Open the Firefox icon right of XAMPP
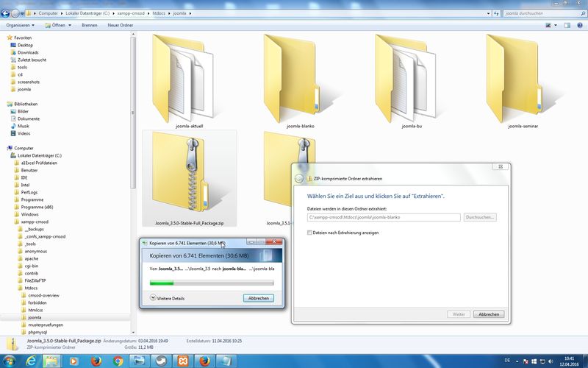 (x=205, y=361)
